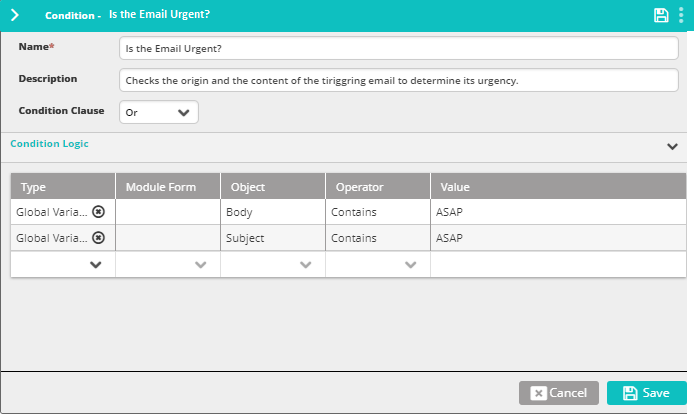The width and height of the screenshot is (694, 414).
Task: Click the Save button
Action: pyautogui.click(x=646, y=393)
